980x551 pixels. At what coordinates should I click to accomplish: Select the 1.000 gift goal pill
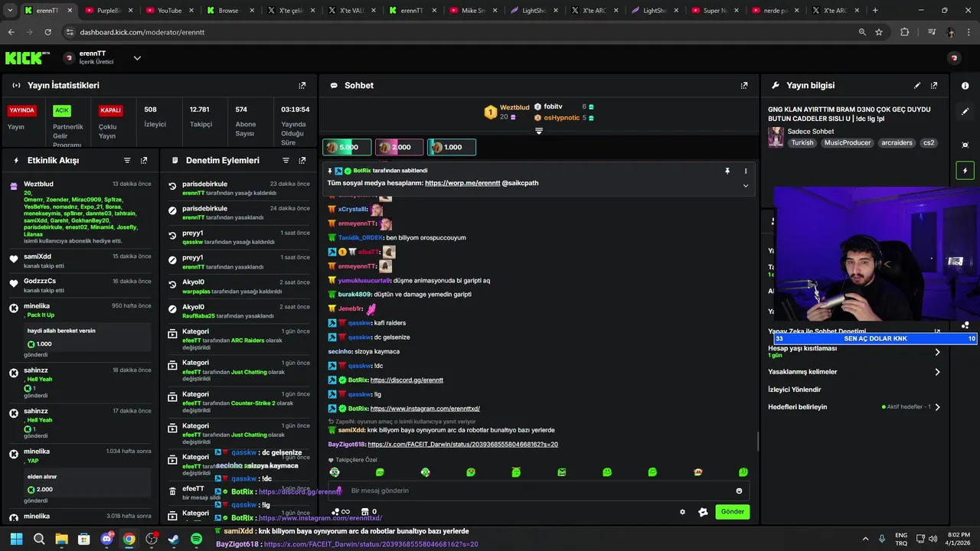pos(451,147)
